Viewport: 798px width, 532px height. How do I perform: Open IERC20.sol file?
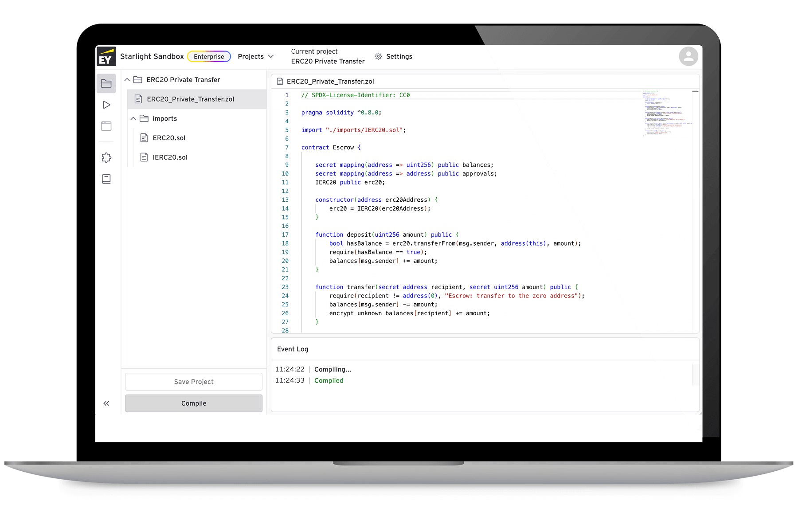(170, 157)
